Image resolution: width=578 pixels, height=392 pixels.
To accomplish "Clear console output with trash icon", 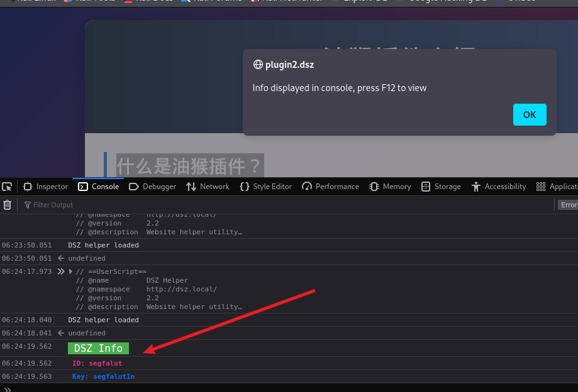I will [x=8, y=205].
